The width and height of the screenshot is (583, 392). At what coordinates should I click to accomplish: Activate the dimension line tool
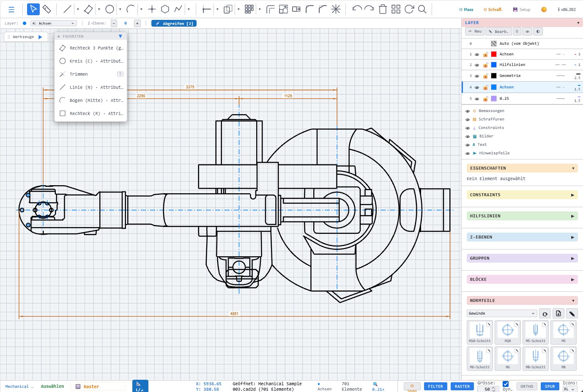coord(207,9)
